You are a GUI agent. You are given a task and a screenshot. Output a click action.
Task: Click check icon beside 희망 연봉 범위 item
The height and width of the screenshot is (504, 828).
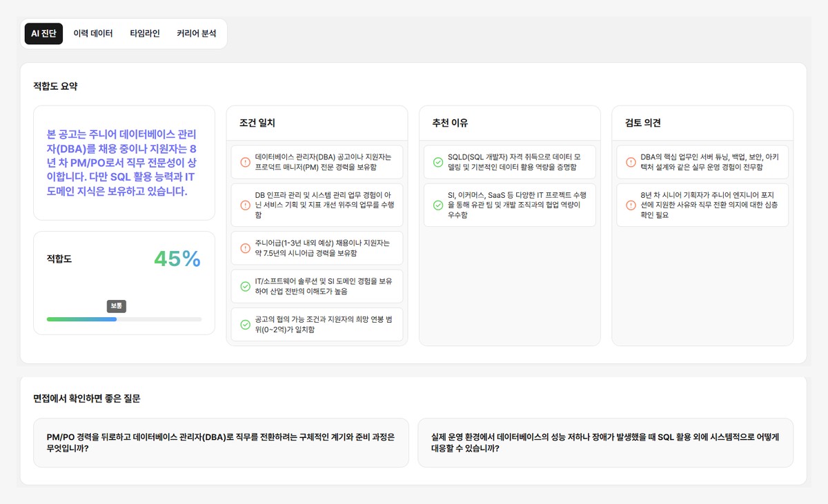coord(245,325)
